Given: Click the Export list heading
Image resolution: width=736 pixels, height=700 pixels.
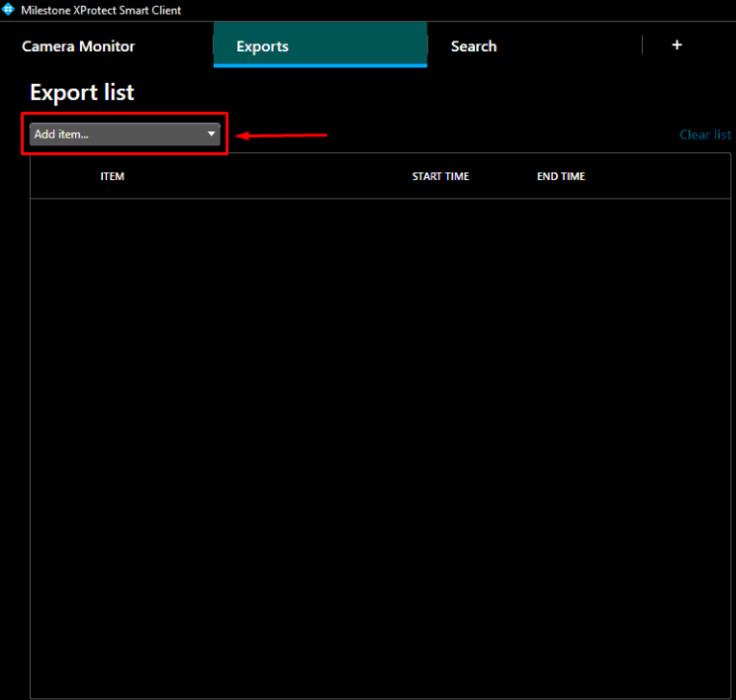Looking at the screenshot, I should [82, 93].
